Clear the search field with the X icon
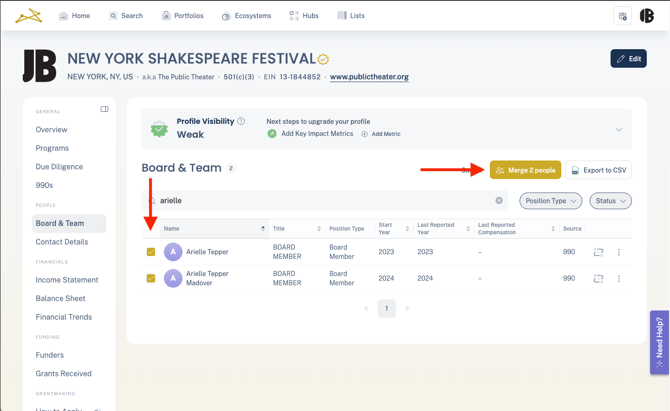This screenshot has height=411, width=670. click(x=499, y=201)
